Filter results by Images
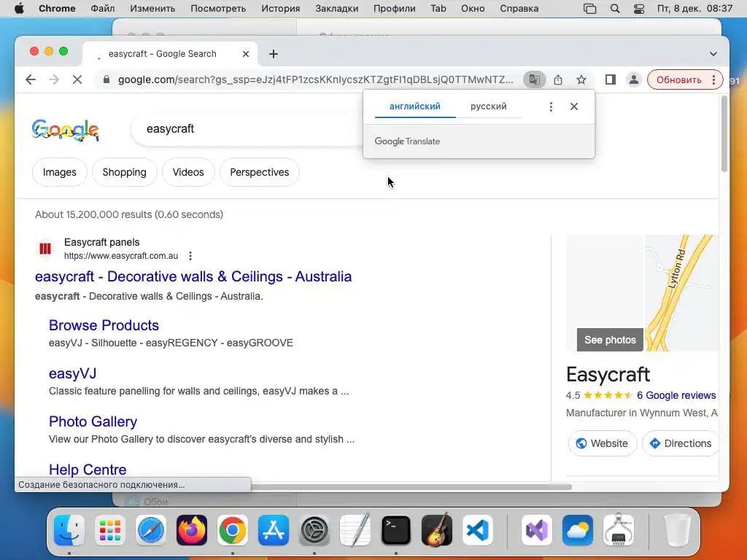Screen dimensions: 747x560 [60, 172]
